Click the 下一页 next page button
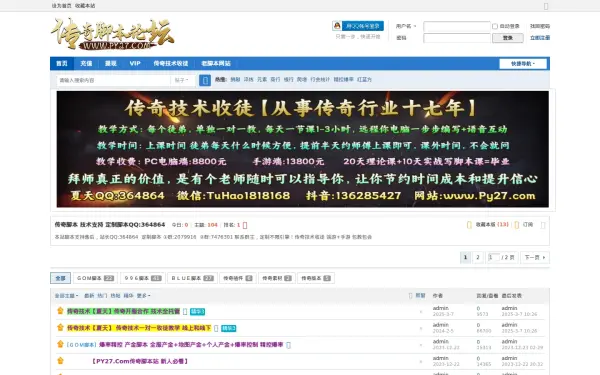The height and width of the screenshot is (375, 600). tap(535, 258)
